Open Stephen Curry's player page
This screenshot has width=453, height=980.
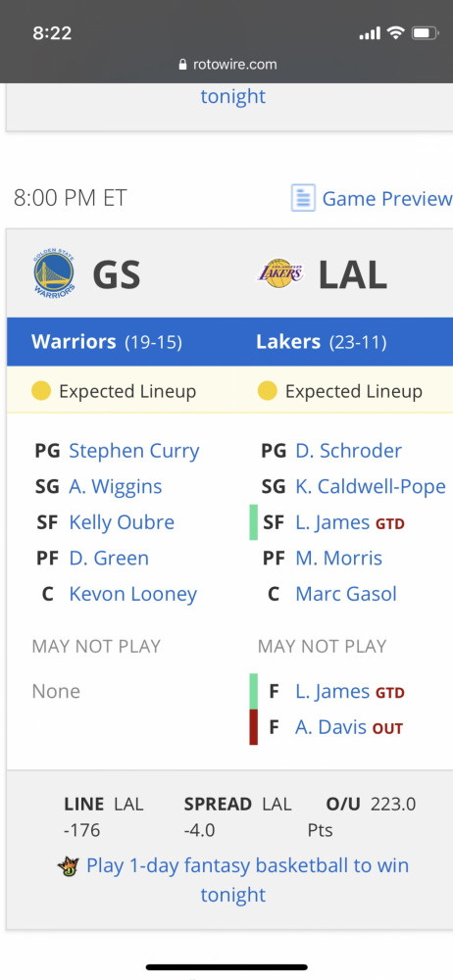coord(134,451)
